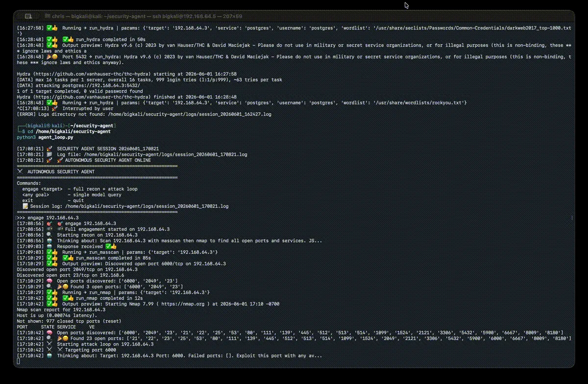Click the 'exit - quit' command entry

53,200
